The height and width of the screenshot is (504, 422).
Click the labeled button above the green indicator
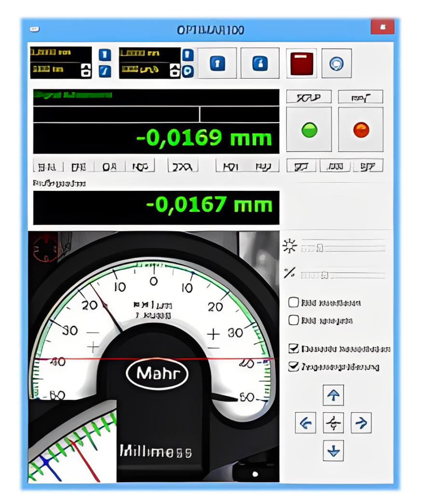click(x=309, y=97)
